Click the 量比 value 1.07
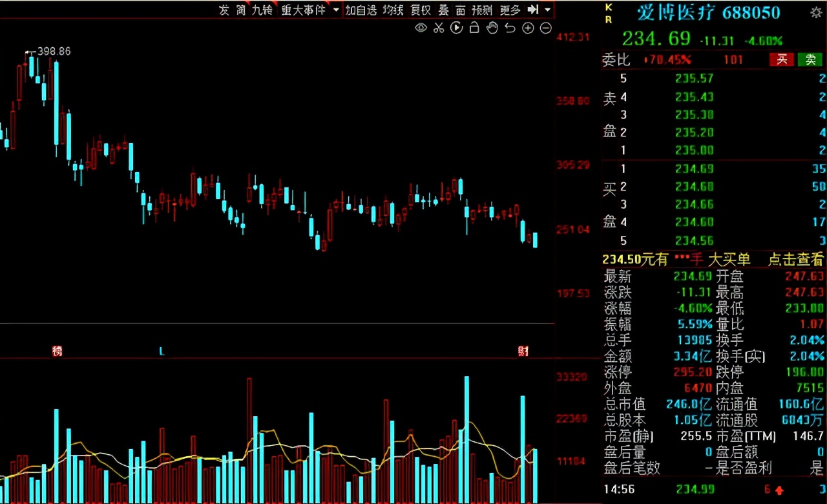 pyautogui.click(x=812, y=324)
